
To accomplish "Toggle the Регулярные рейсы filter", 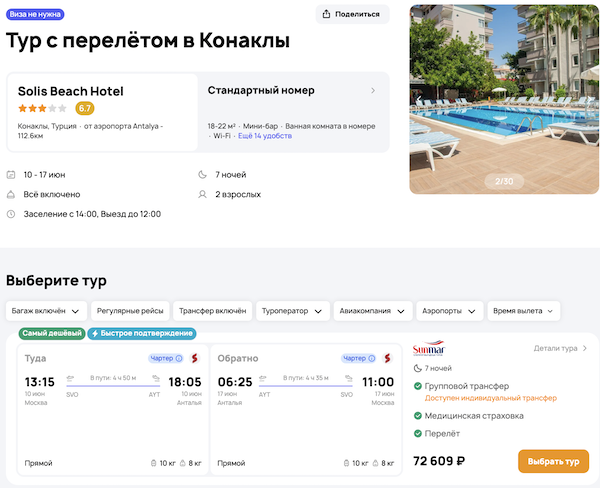I will [130, 311].
